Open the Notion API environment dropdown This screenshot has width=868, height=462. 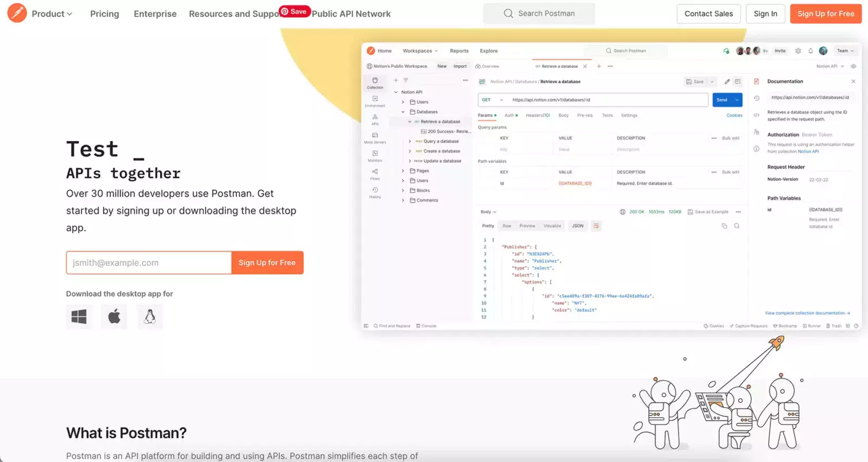pos(830,66)
